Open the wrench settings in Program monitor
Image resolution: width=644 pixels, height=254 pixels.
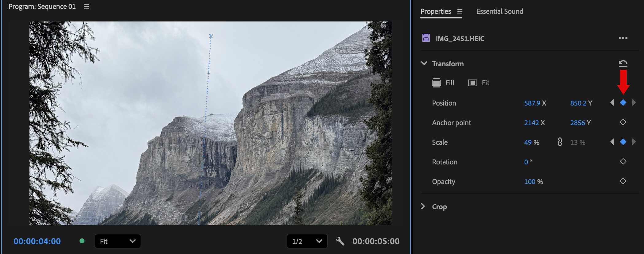pyautogui.click(x=340, y=241)
